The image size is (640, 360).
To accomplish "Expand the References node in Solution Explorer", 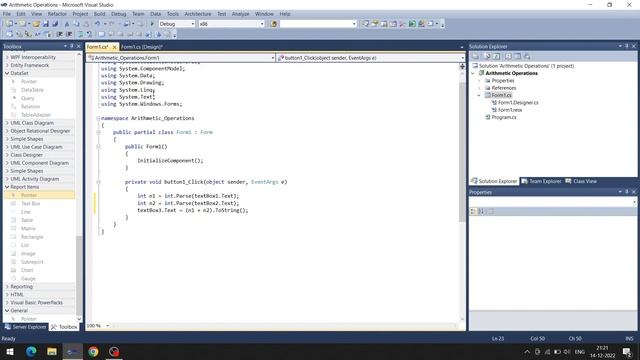I will coord(480,88).
